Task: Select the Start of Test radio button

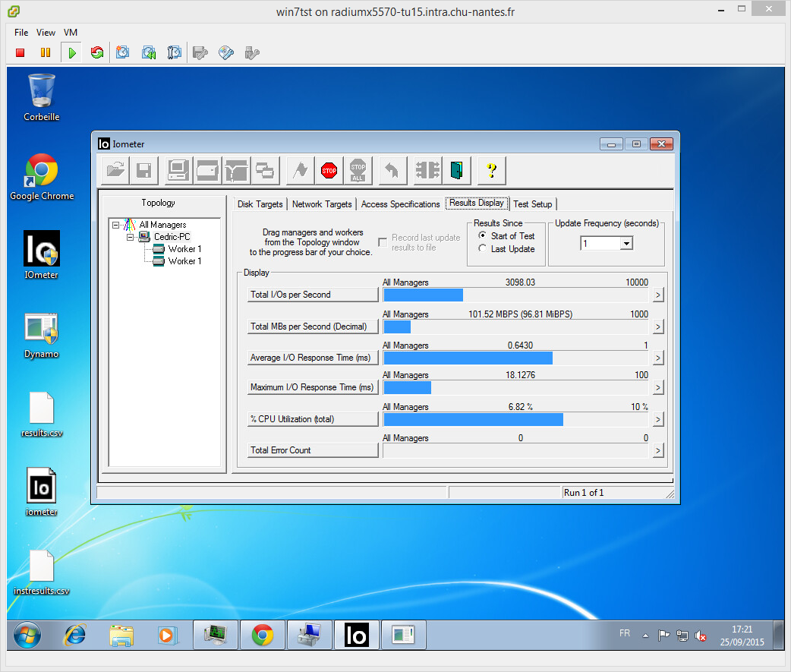Action: click(483, 236)
